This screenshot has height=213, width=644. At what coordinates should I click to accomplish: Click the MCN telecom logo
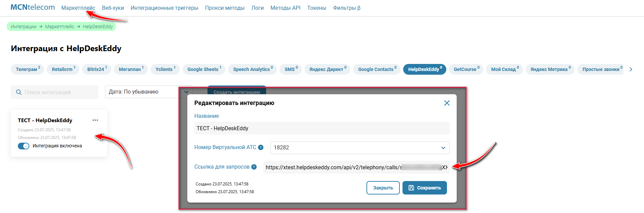pos(33,7)
